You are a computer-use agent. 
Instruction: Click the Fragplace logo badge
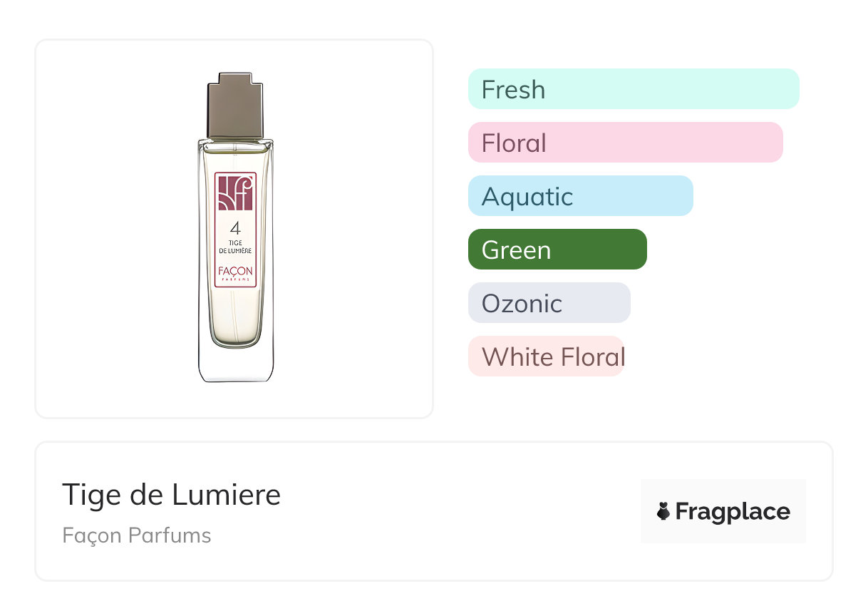pyautogui.click(x=723, y=511)
